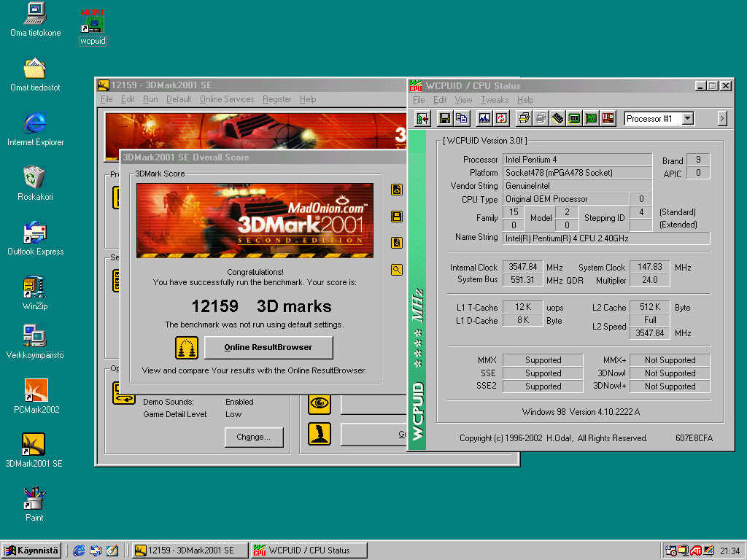Click the greyed-out stacked windows icon
The image size is (747, 560).
(x=541, y=118)
